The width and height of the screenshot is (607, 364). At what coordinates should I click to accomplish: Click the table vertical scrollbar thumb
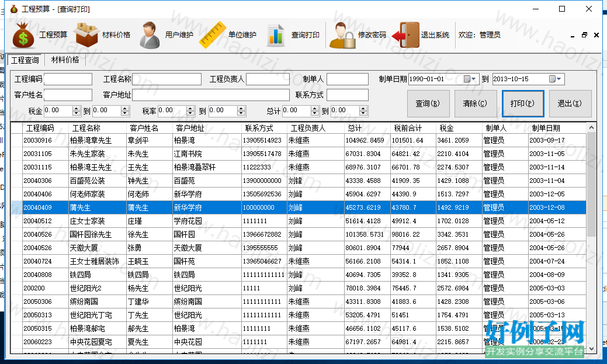[x=591, y=184]
